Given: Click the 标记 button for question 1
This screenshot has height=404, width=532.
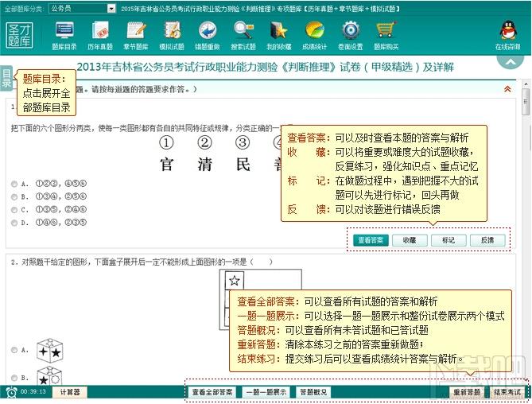Looking at the screenshot, I should pyautogui.click(x=449, y=240).
